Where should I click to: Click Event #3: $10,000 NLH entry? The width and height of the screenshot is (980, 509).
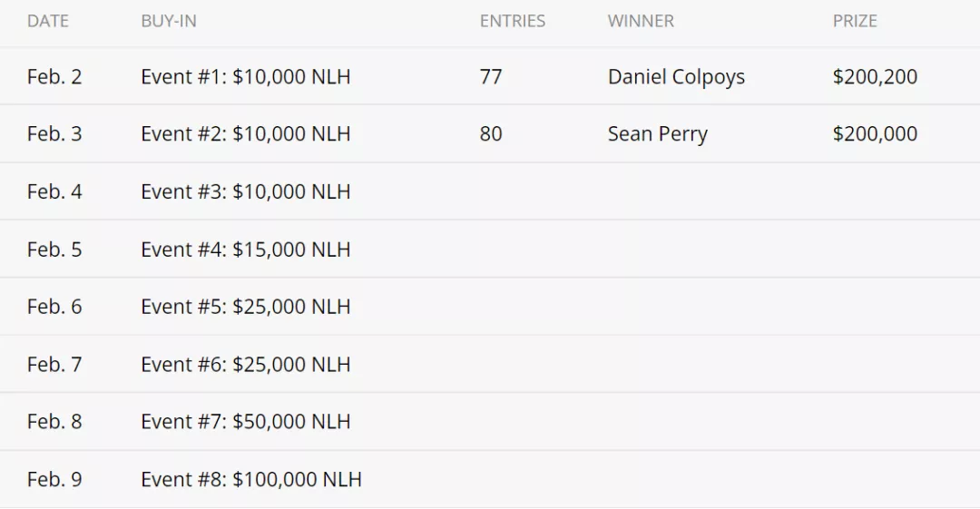click(246, 191)
